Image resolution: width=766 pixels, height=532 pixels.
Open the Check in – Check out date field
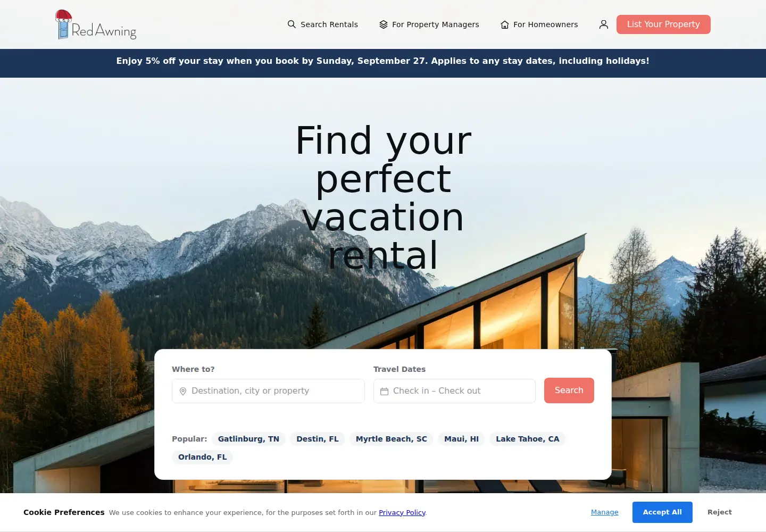454,391
